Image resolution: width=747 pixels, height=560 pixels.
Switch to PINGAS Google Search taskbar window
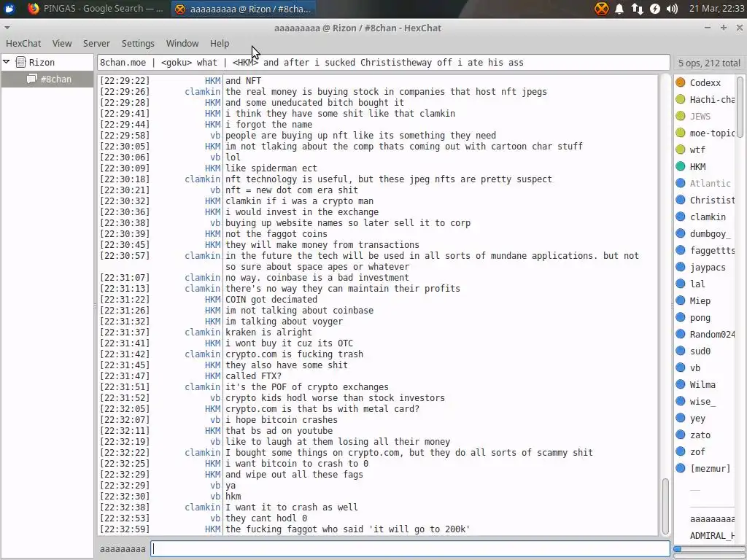[x=96, y=9]
